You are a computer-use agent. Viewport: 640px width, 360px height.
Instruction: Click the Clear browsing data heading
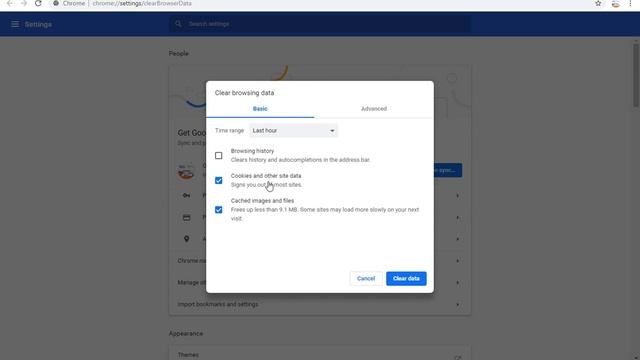(244, 93)
